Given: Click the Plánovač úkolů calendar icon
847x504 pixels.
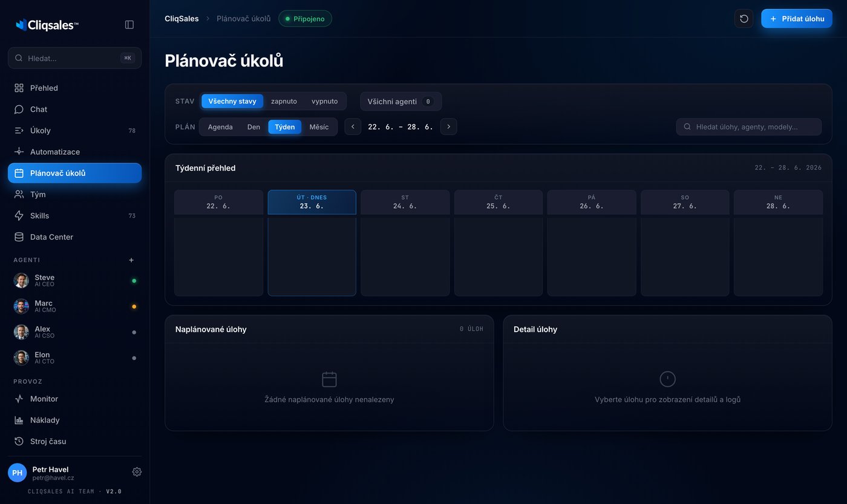Looking at the screenshot, I should (x=19, y=173).
